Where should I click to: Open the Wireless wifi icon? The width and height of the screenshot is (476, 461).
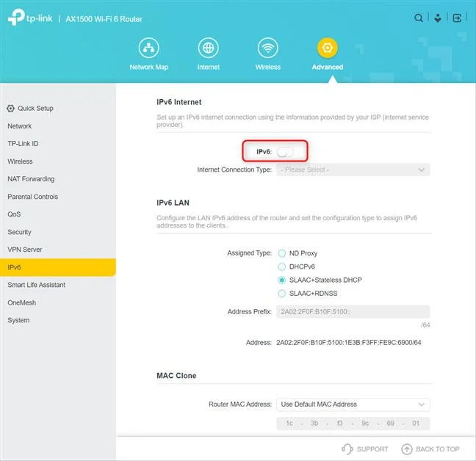coord(267,48)
